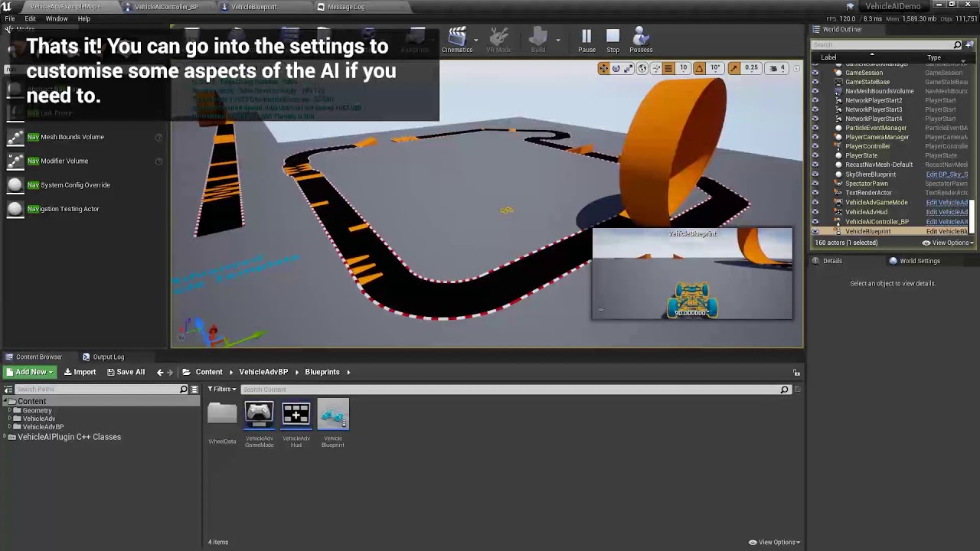Open the Window menu
The height and width of the screenshot is (551, 980).
coord(57,18)
